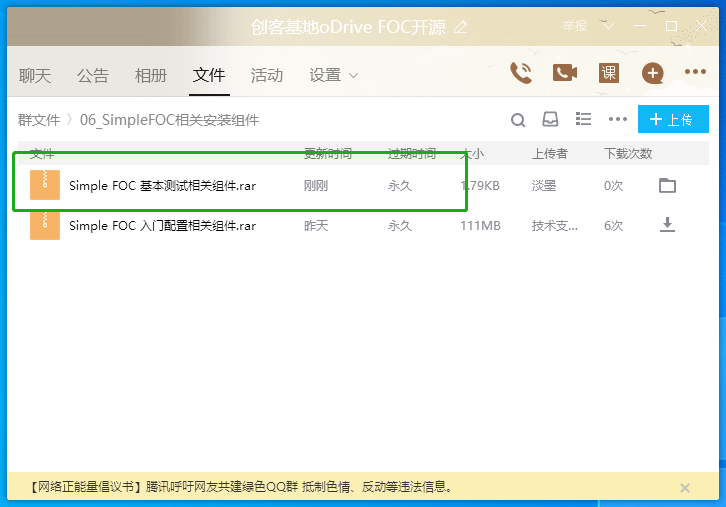Sort by 上传者 column header
The width and height of the screenshot is (726, 507).
tap(550, 153)
